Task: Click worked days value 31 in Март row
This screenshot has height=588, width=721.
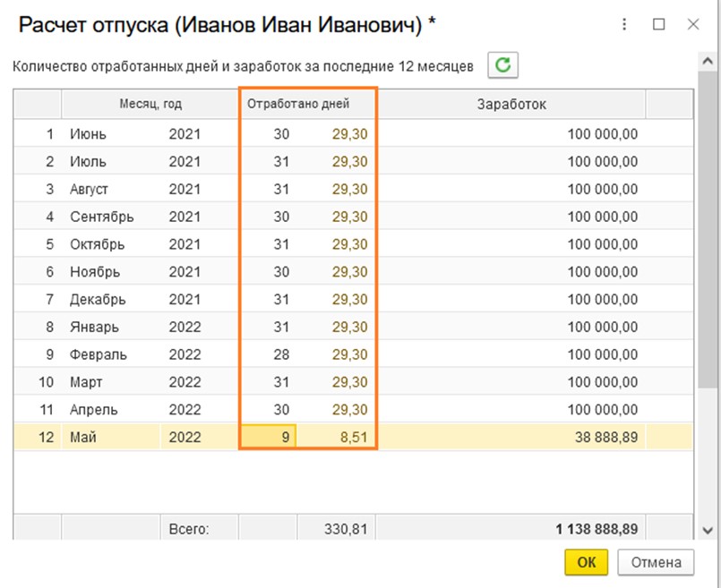Action: 281,382
